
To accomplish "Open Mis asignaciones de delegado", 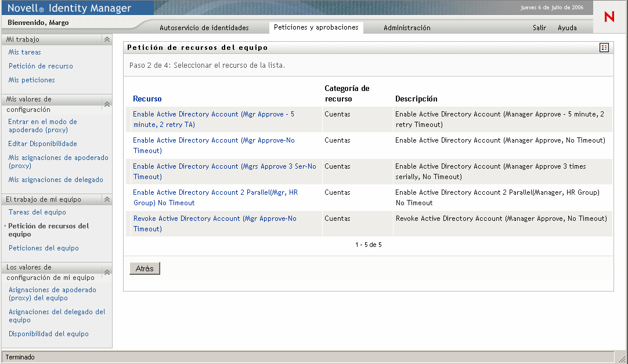I will click(56, 180).
